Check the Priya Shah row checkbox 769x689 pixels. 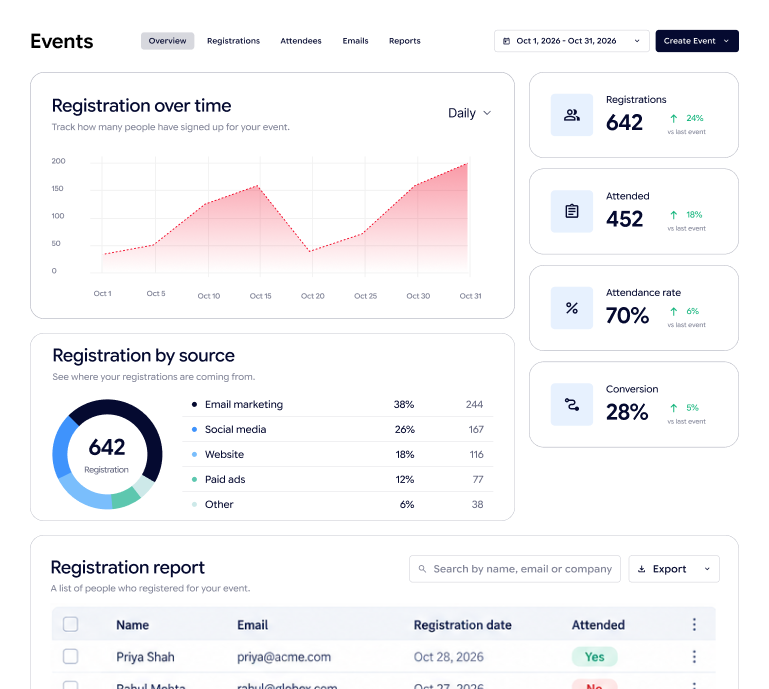point(71,656)
